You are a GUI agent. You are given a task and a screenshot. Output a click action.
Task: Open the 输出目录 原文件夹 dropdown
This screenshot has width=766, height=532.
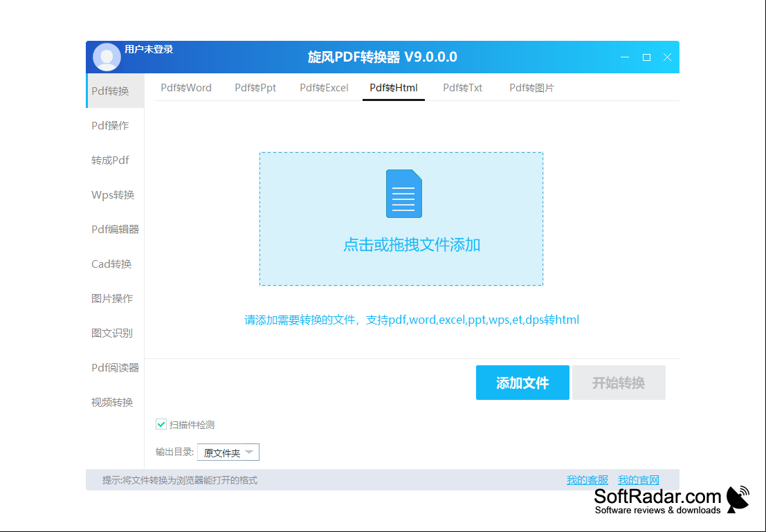coord(228,452)
